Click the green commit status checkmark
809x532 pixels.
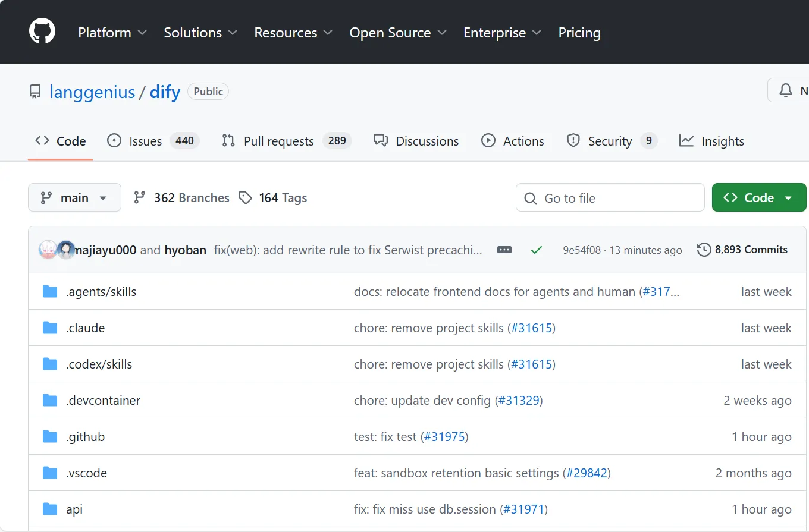click(537, 250)
